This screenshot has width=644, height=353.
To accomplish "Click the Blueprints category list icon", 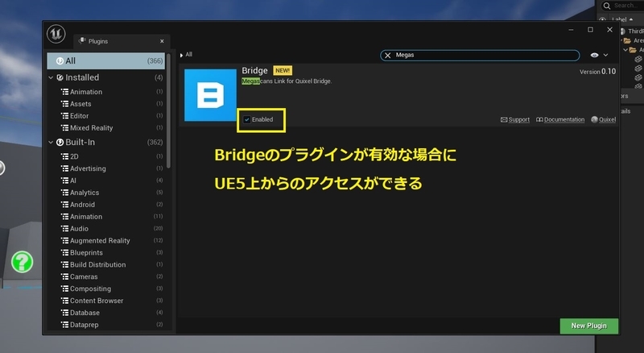I will pyautogui.click(x=64, y=252).
